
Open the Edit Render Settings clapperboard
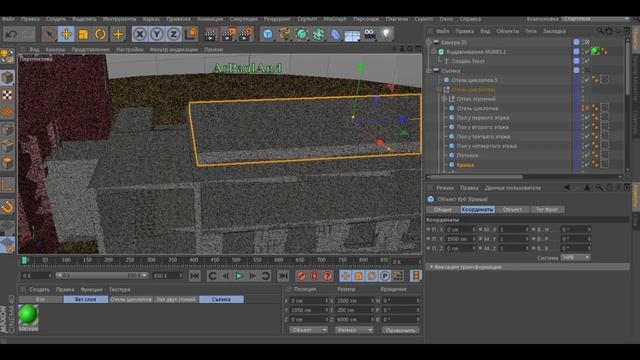pos(246,34)
